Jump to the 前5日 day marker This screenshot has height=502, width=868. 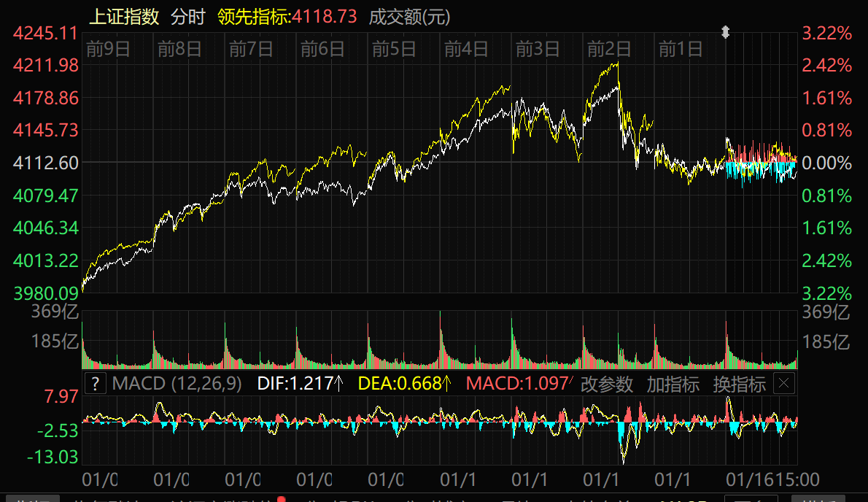tap(394, 50)
